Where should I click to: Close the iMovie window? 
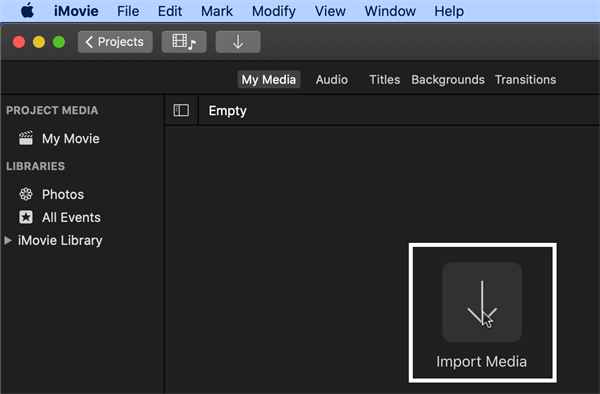pos(19,42)
